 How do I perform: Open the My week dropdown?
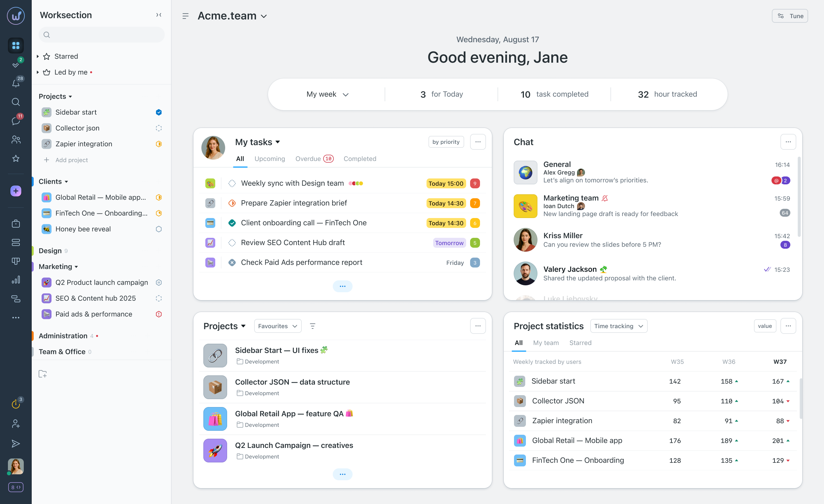pyautogui.click(x=327, y=94)
